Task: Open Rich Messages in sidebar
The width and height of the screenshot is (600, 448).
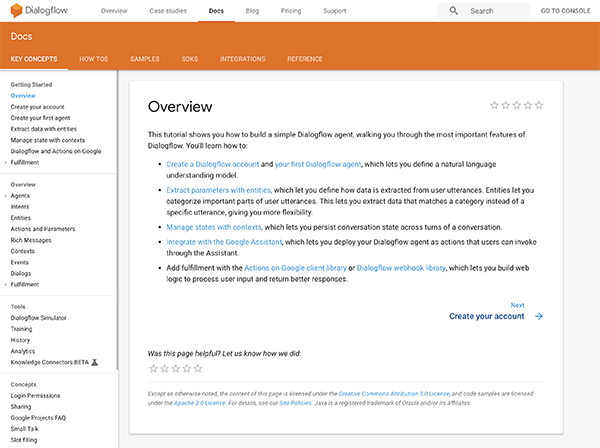Action: tap(31, 240)
